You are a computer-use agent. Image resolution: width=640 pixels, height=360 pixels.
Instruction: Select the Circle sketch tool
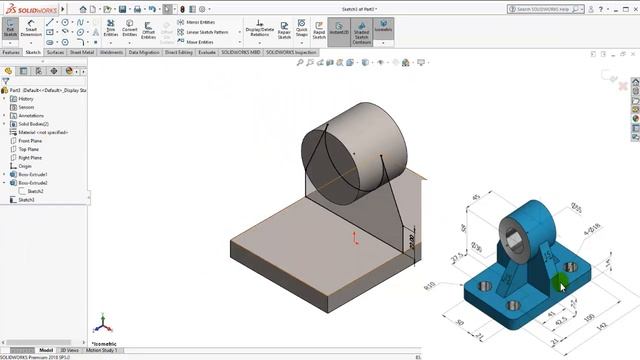(x=65, y=22)
